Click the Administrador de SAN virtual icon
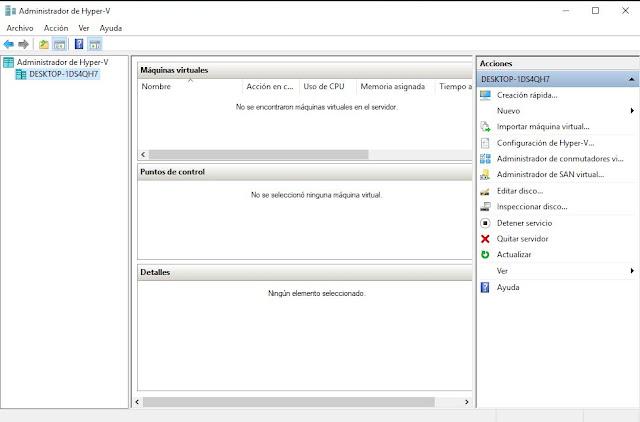 pyautogui.click(x=485, y=175)
